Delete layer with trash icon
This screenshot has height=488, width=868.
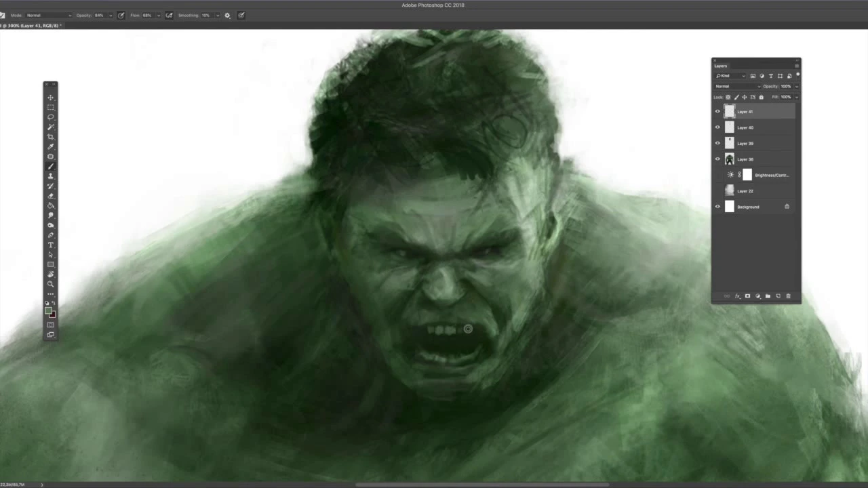click(x=788, y=296)
